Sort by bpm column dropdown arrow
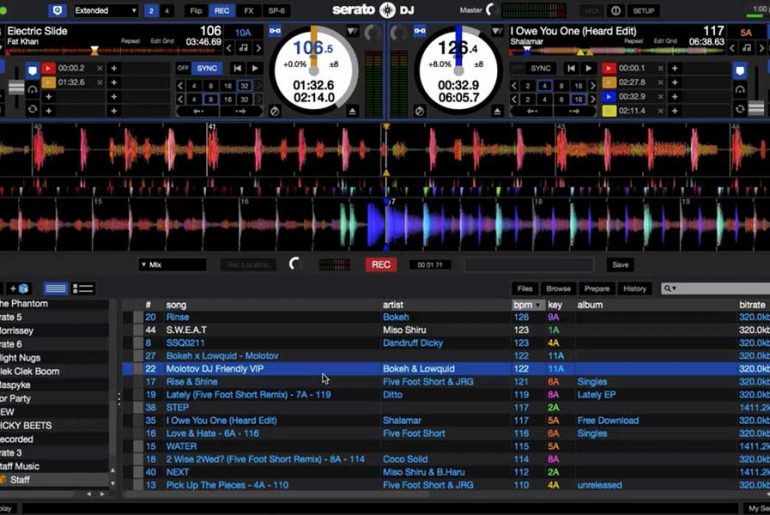The width and height of the screenshot is (770, 515). (539, 304)
